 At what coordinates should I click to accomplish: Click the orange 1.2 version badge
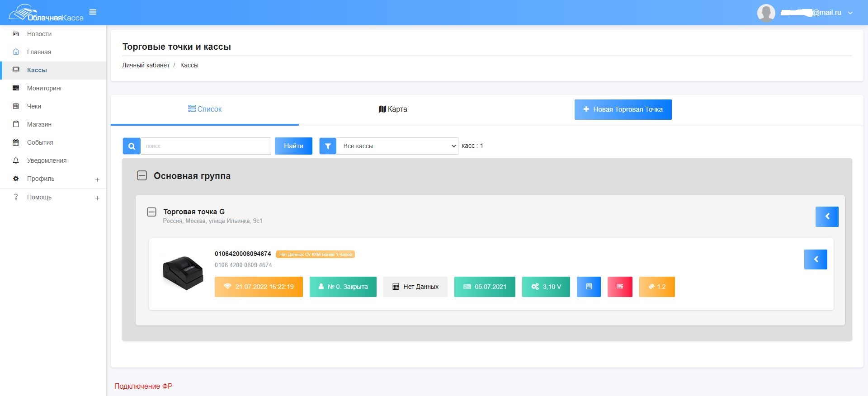pyautogui.click(x=657, y=287)
